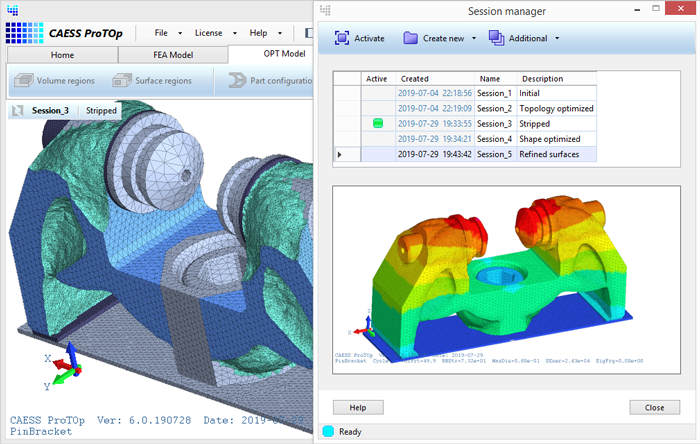Click the Additional sessions icon
Viewport: 700px width, 444px height.
(496, 38)
